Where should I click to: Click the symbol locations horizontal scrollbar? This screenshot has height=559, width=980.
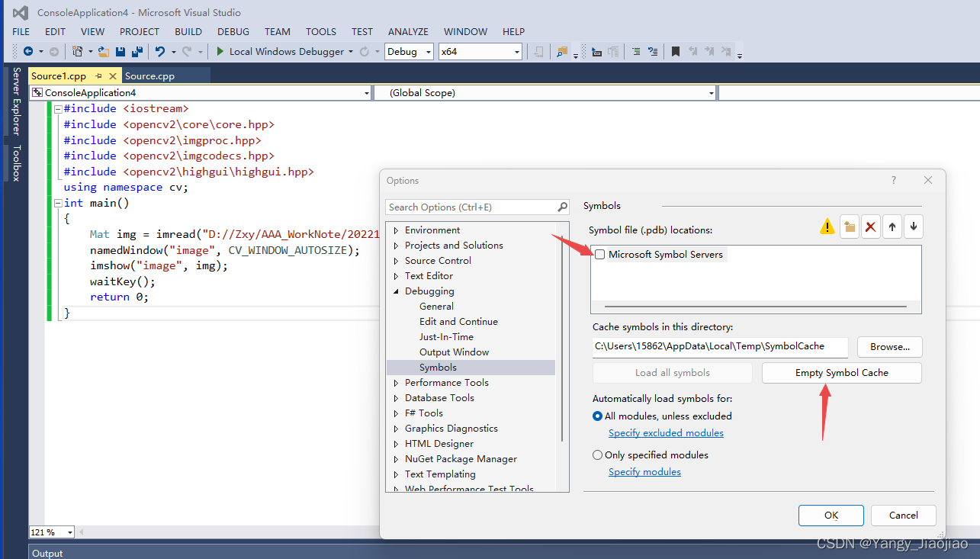coord(755,307)
